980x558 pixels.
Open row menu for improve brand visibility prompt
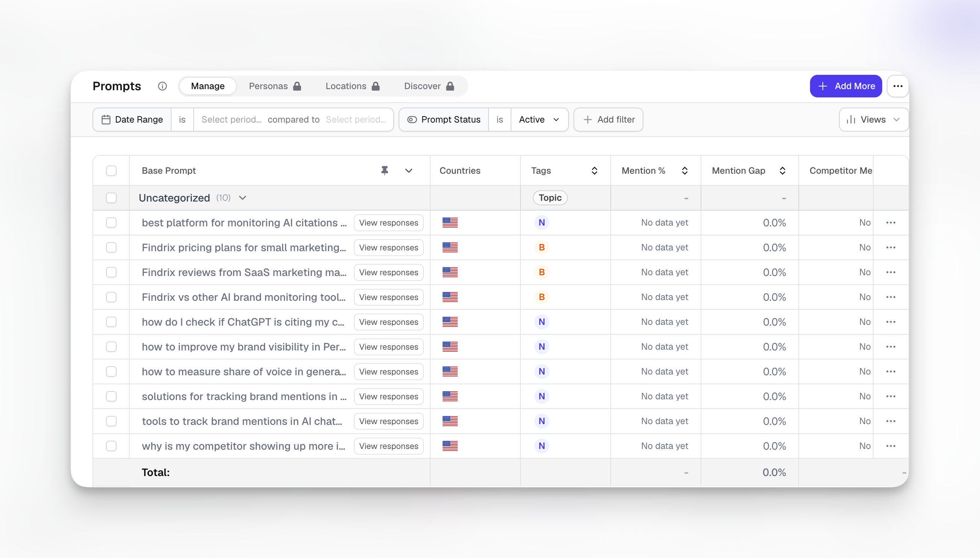[x=891, y=347]
